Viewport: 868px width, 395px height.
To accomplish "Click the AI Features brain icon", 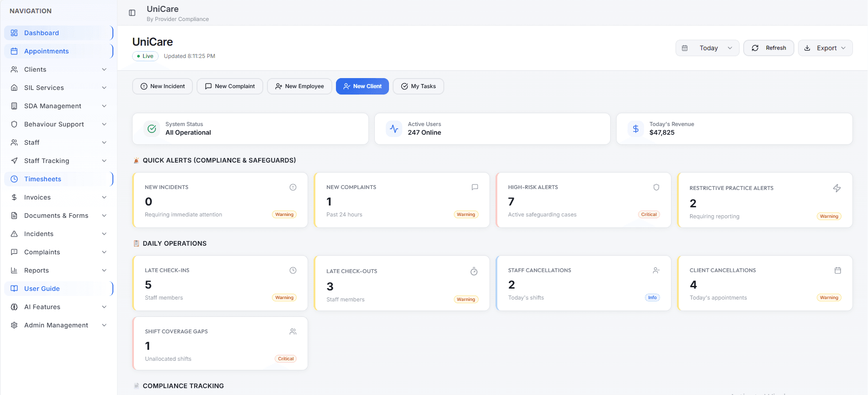I will pyautogui.click(x=14, y=307).
